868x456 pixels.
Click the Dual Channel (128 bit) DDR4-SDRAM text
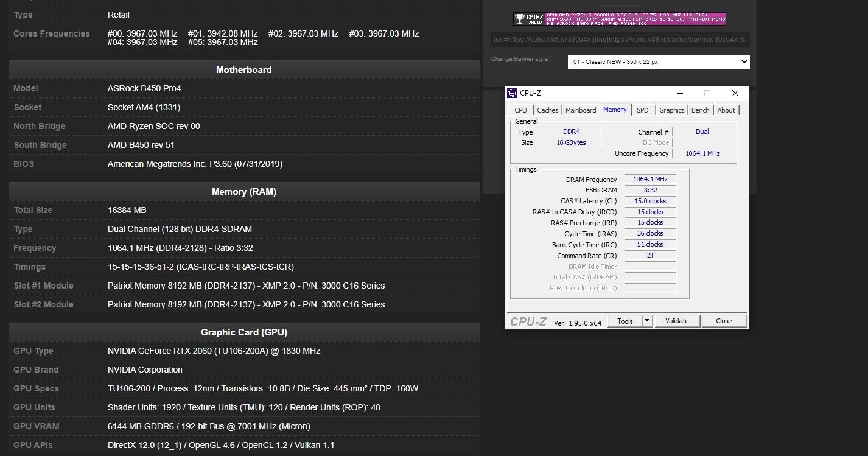pyautogui.click(x=180, y=229)
